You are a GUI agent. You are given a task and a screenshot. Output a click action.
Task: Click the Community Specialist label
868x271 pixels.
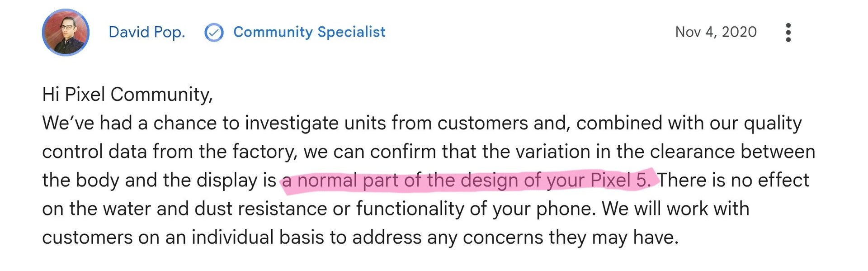pyautogui.click(x=309, y=32)
